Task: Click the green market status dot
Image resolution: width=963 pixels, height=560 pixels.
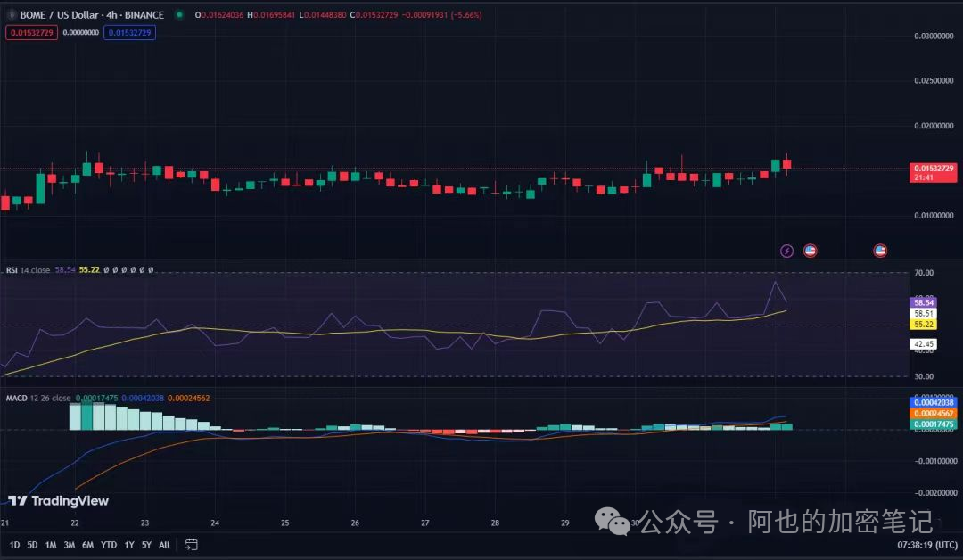Action: click(x=179, y=15)
